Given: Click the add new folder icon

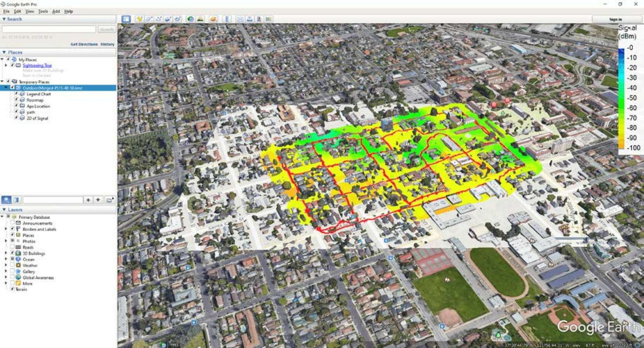Looking at the screenshot, I should [x=110, y=200].
